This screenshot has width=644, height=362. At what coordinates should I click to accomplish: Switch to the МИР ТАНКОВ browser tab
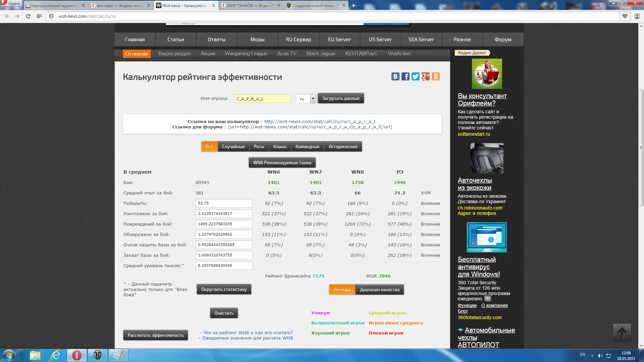250,6
